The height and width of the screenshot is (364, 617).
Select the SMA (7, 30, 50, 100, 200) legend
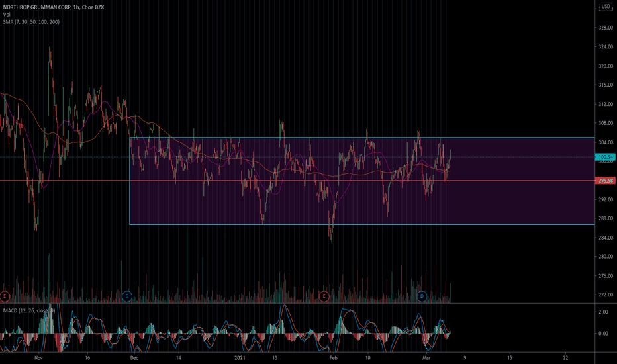tap(31, 22)
